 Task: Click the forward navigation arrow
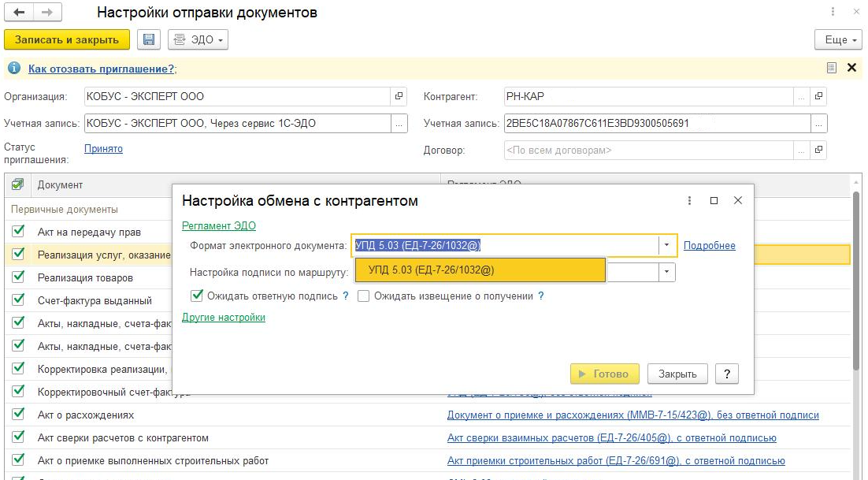click(x=47, y=13)
